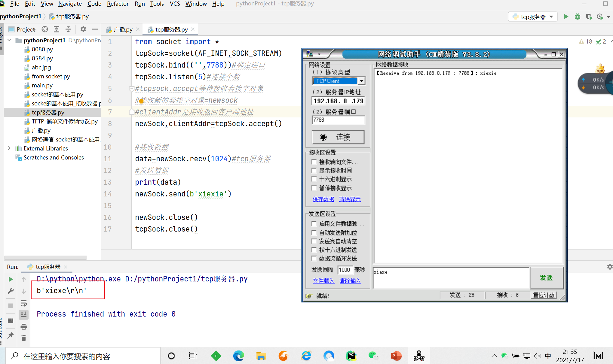Collapse all nodes in Project panel

(x=68, y=29)
